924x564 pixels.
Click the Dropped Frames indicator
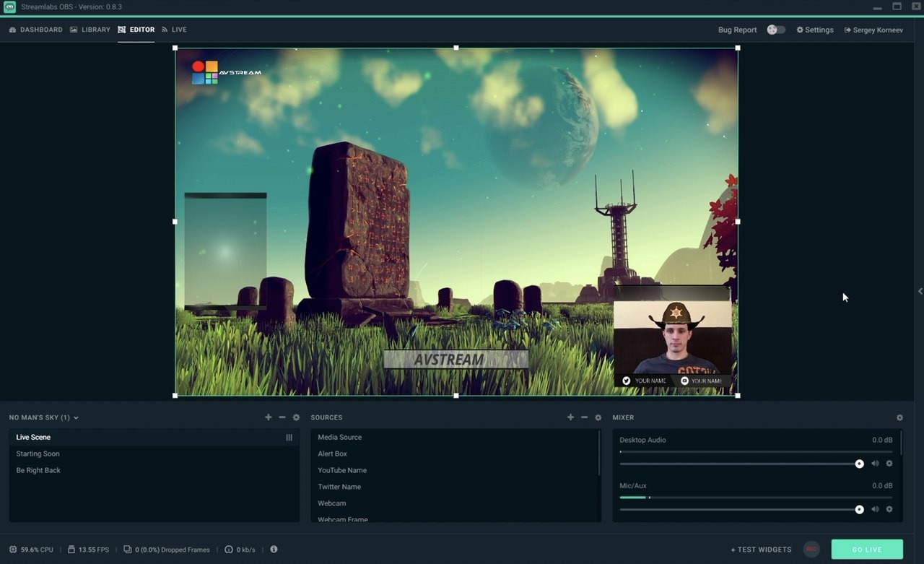point(167,550)
